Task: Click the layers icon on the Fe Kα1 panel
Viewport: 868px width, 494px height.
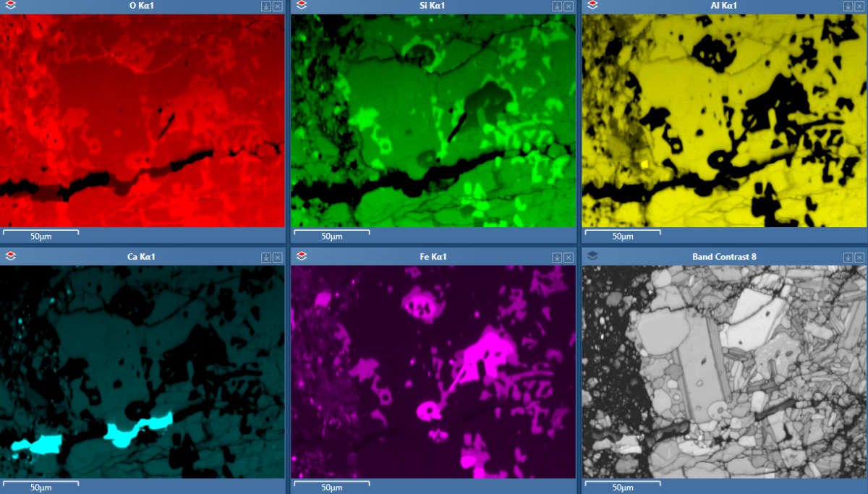Action: point(302,256)
